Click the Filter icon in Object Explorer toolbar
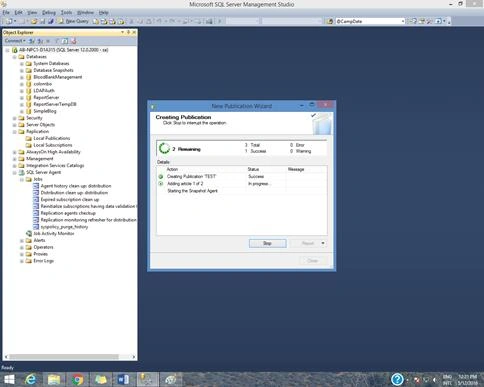This screenshot has width=484, height=387. tap(57, 41)
